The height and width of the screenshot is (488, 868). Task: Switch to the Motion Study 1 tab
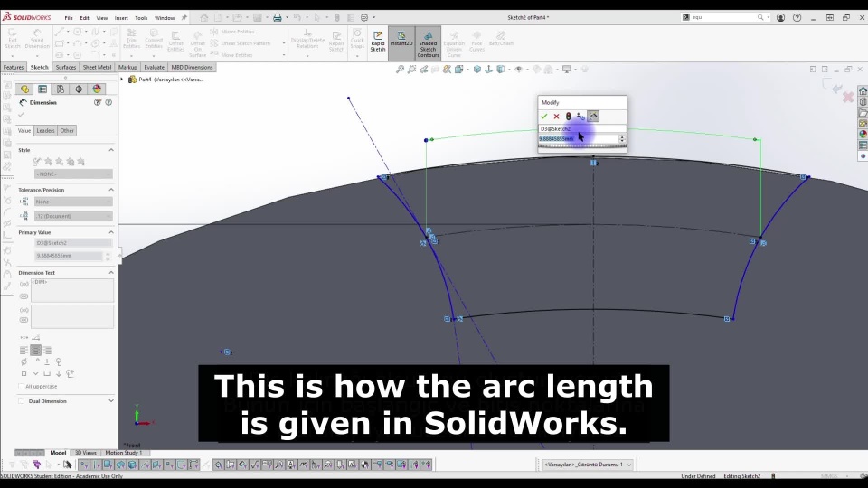point(123,453)
